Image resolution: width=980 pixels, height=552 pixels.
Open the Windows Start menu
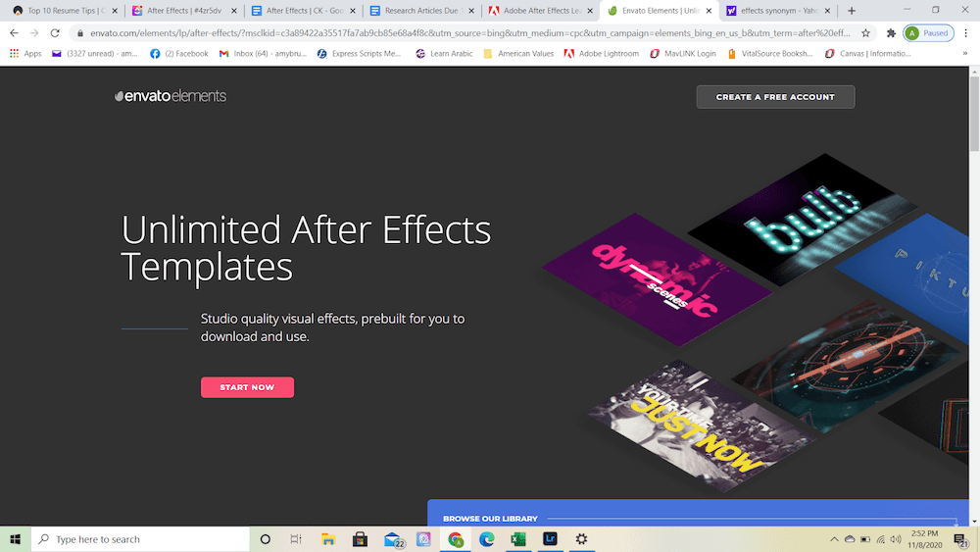pos(16,539)
